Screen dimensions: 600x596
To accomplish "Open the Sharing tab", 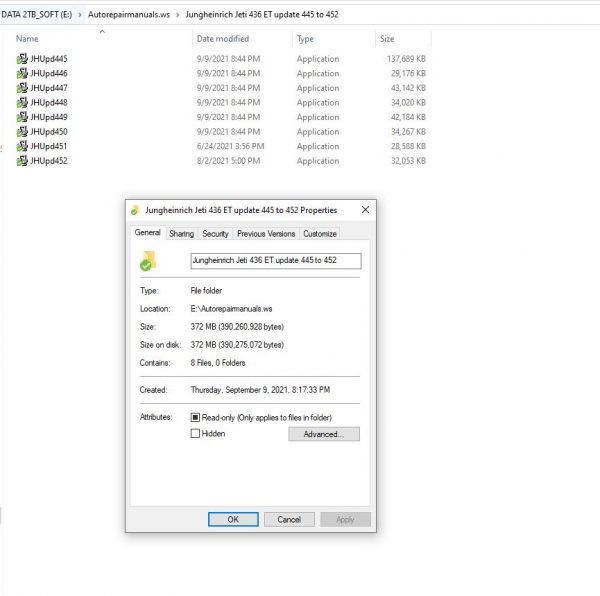I will [181, 234].
